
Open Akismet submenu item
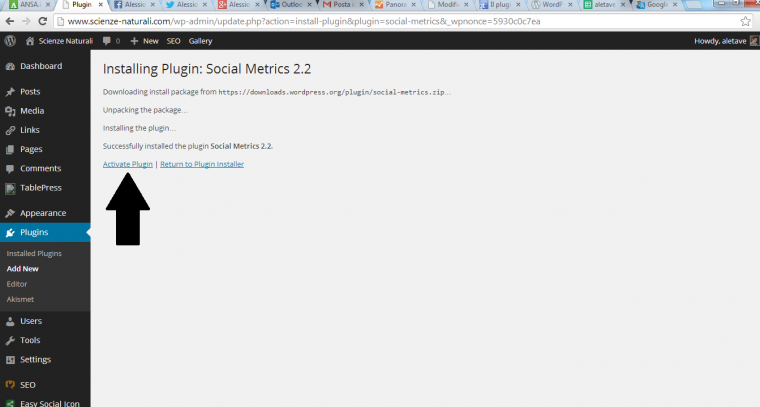pos(20,299)
